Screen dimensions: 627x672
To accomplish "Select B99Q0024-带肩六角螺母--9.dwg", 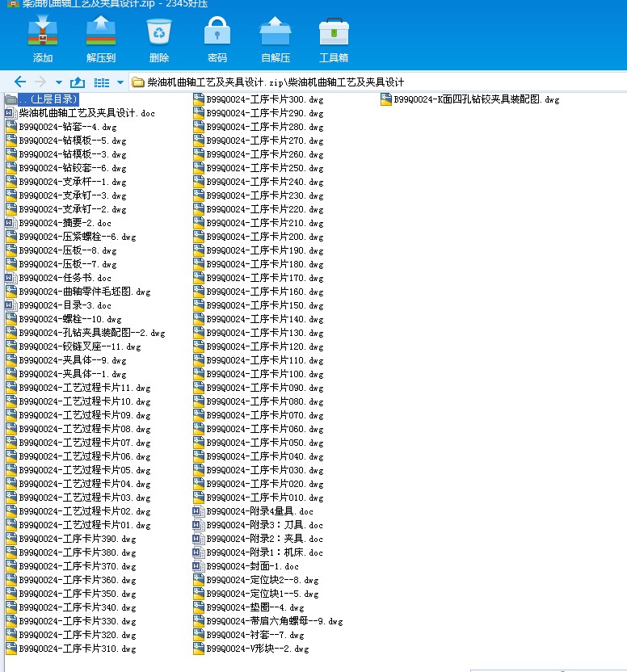I will click(267, 620).
